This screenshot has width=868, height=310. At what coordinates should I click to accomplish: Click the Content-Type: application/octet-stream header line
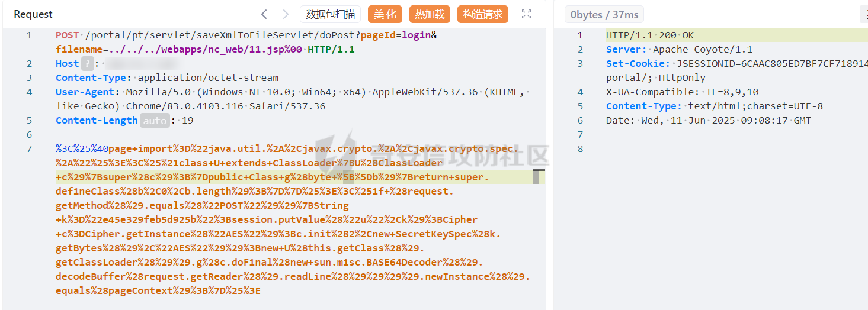click(167, 77)
